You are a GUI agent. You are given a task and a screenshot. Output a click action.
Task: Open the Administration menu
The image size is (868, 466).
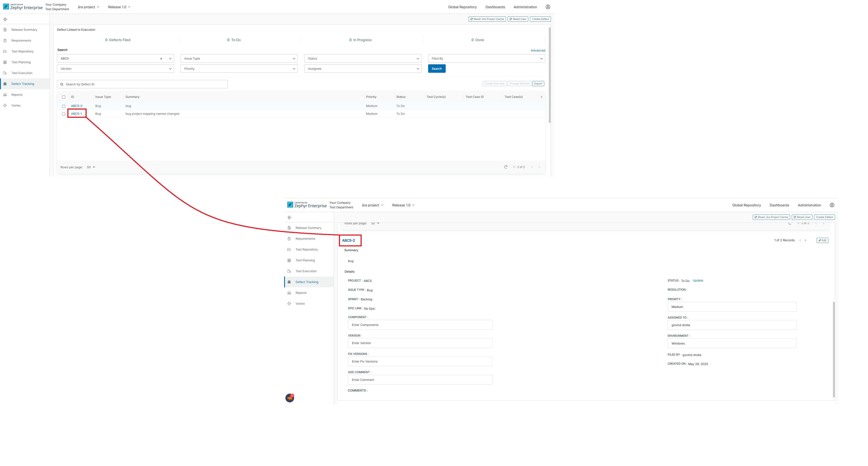(525, 7)
